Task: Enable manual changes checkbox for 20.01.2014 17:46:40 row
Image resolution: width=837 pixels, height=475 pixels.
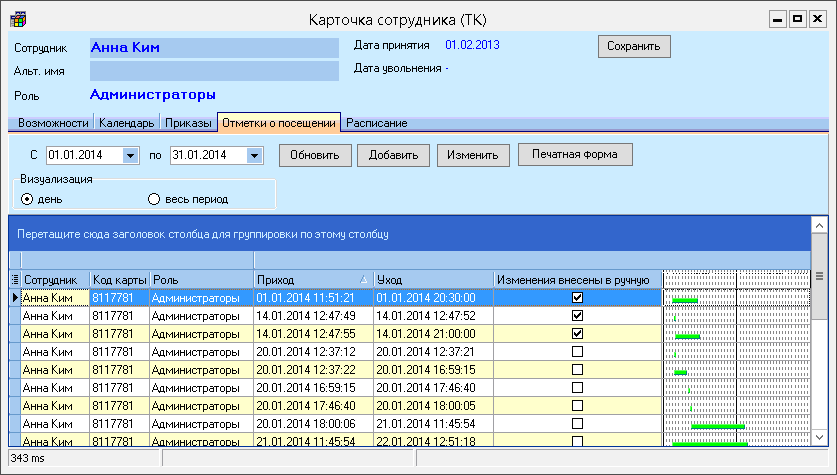Action: (x=577, y=406)
